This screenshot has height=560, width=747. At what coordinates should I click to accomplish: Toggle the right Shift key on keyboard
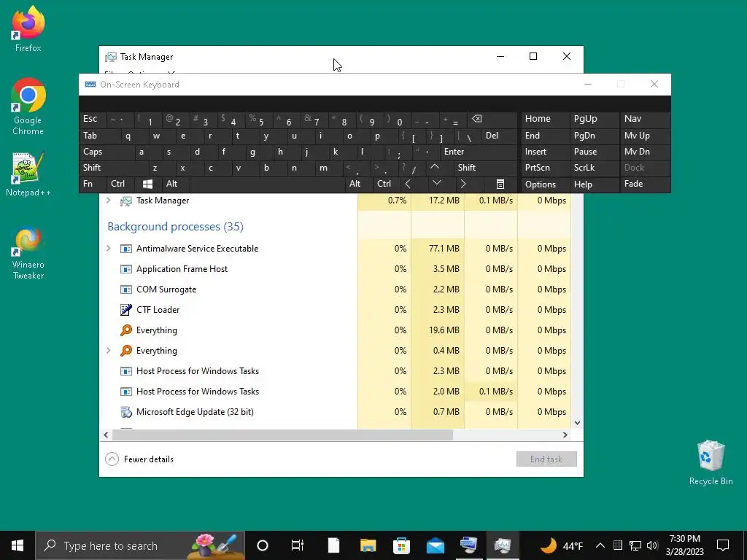pos(486,168)
